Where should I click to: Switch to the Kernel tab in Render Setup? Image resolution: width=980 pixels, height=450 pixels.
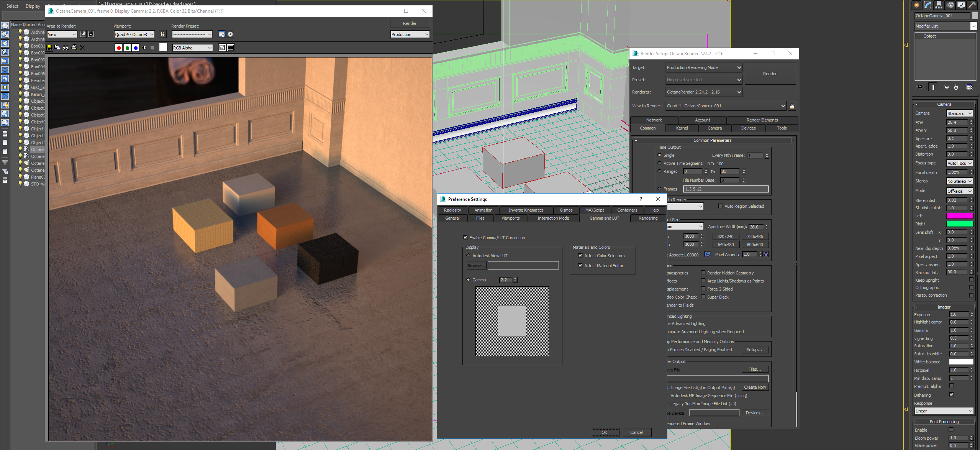point(682,128)
